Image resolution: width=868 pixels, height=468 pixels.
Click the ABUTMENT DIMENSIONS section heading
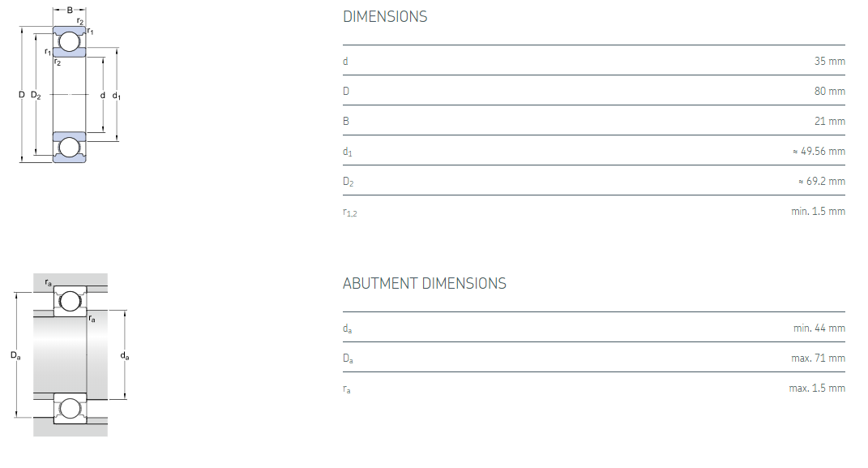424,283
